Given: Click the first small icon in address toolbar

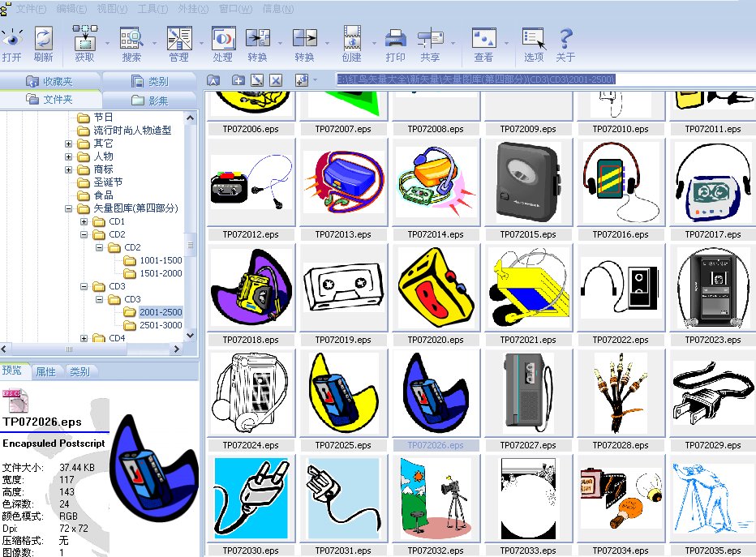Looking at the screenshot, I should click(x=213, y=80).
